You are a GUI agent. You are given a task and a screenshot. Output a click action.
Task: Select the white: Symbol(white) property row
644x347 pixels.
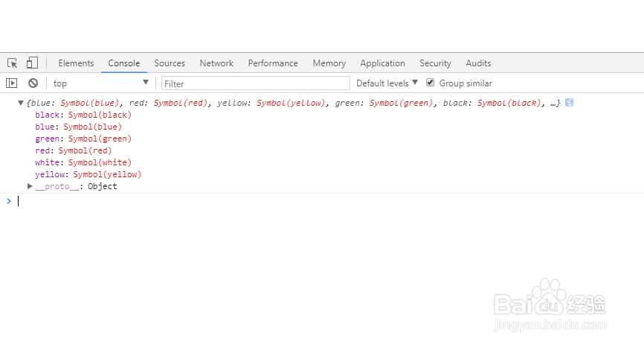coord(83,162)
